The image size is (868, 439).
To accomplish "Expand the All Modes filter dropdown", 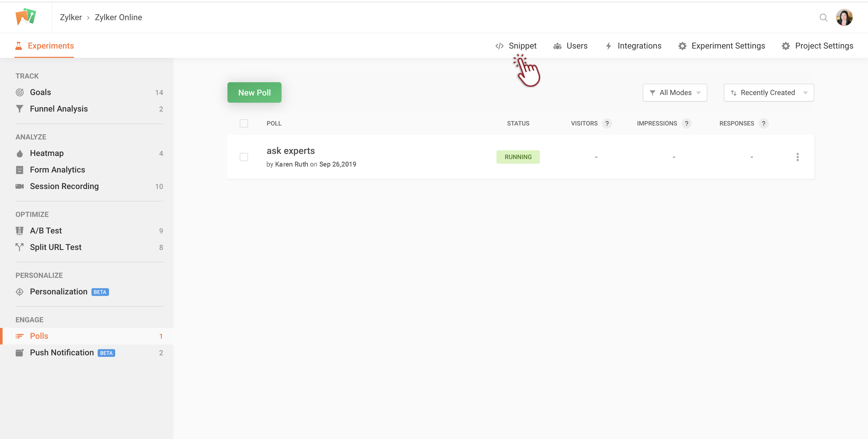I will pyautogui.click(x=675, y=93).
